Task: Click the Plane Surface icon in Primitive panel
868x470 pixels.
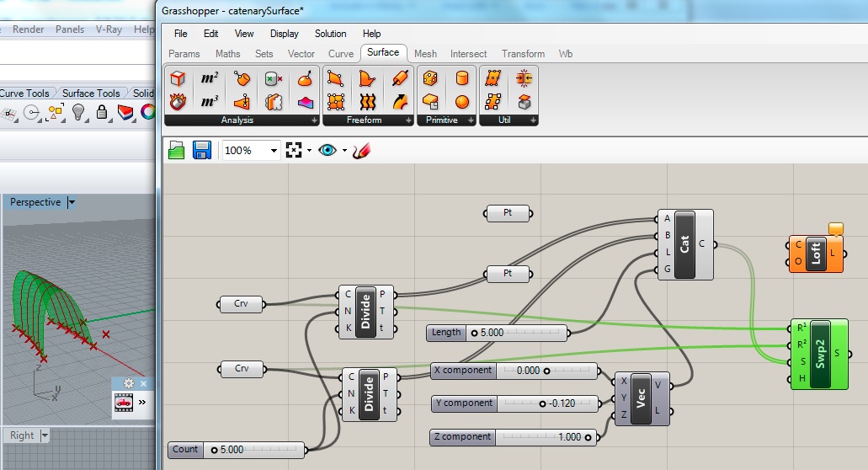Action: click(430, 101)
